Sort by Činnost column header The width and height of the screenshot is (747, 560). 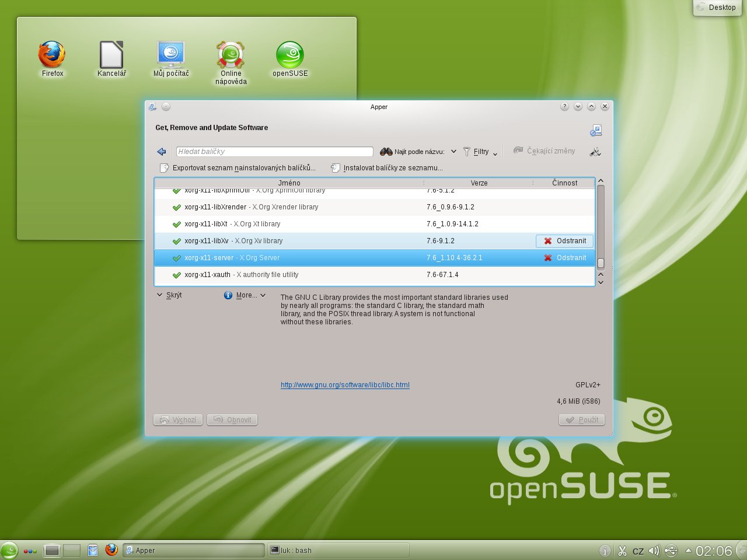[564, 183]
